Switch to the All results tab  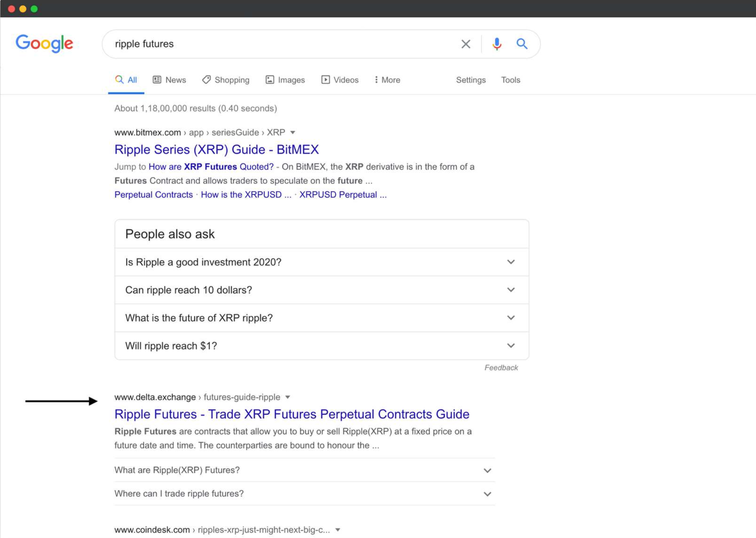[x=126, y=80]
